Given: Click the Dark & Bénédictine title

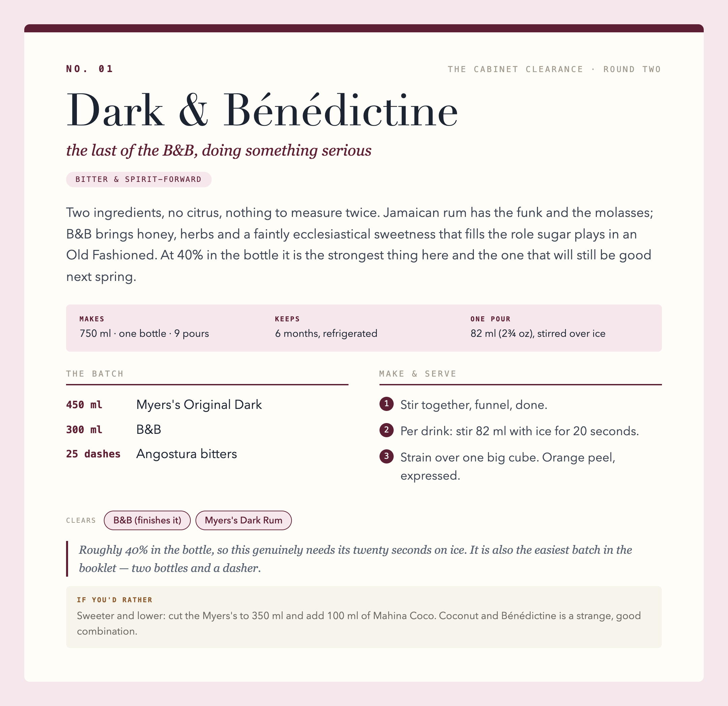Looking at the screenshot, I should tap(262, 110).
